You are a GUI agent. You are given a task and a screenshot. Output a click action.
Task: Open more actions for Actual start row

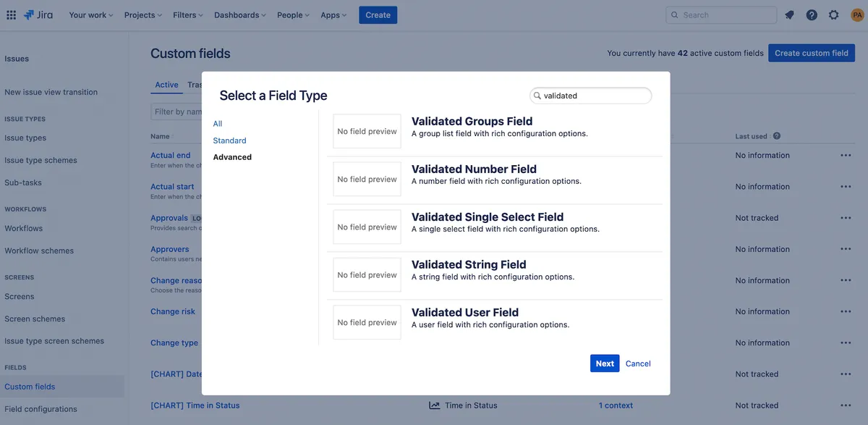point(846,187)
